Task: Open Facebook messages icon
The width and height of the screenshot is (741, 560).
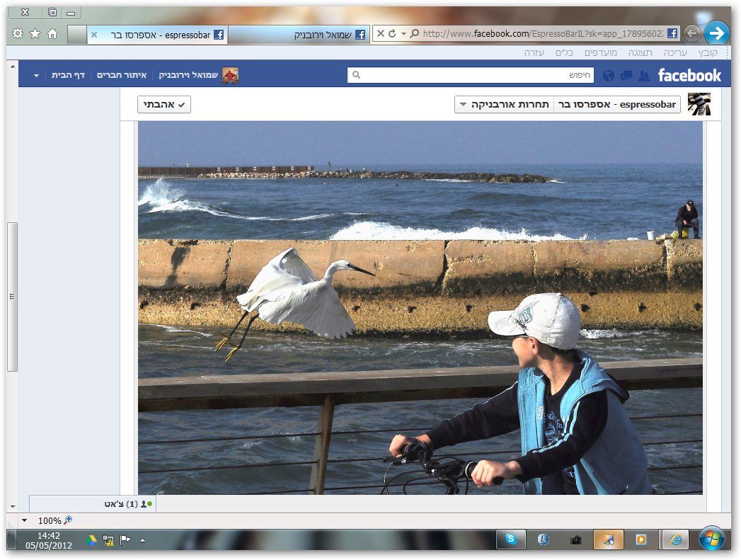Action: click(x=626, y=76)
